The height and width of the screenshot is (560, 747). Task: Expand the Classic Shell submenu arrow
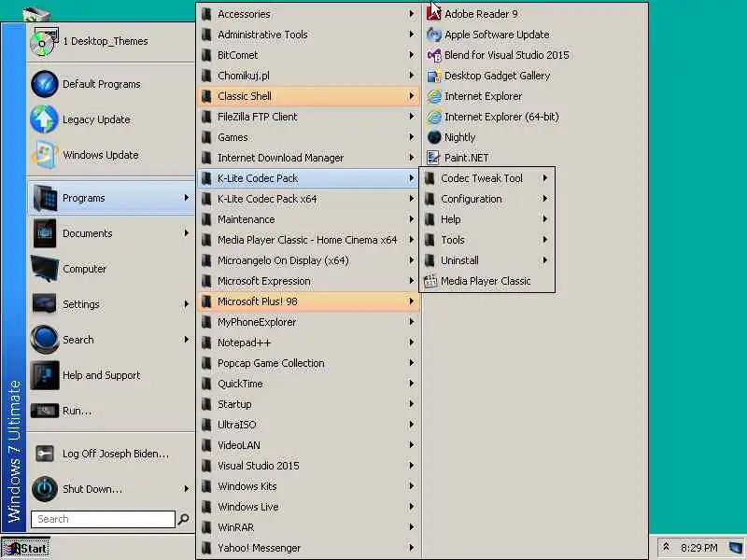click(x=412, y=96)
